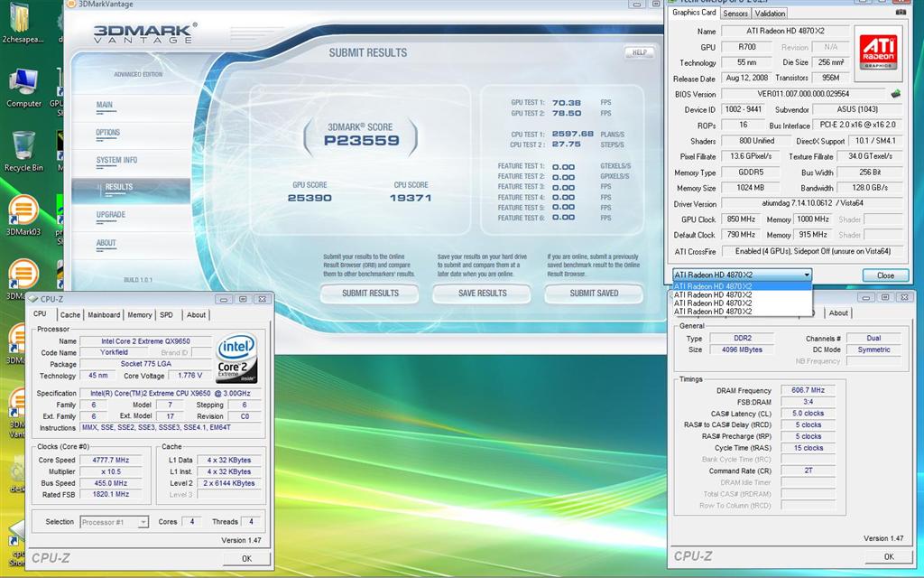This screenshot has width=924, height=578.
Task: Click the HELP button in 3DMark Vantage
Action: coord(640,52)
